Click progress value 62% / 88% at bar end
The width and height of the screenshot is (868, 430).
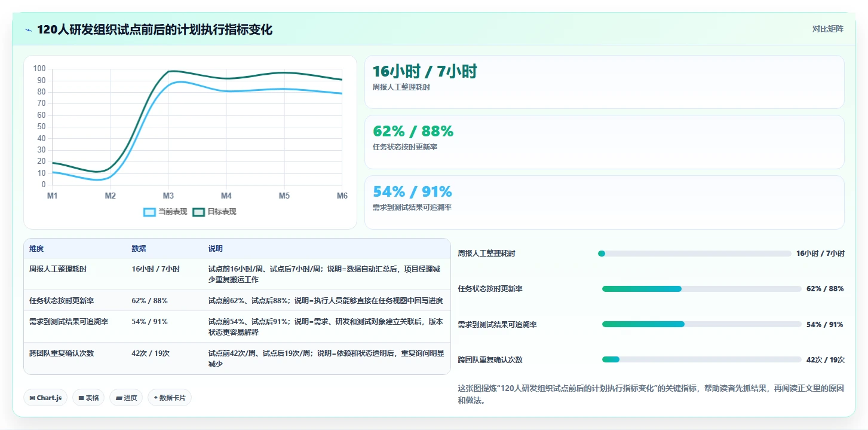[825, 289]
